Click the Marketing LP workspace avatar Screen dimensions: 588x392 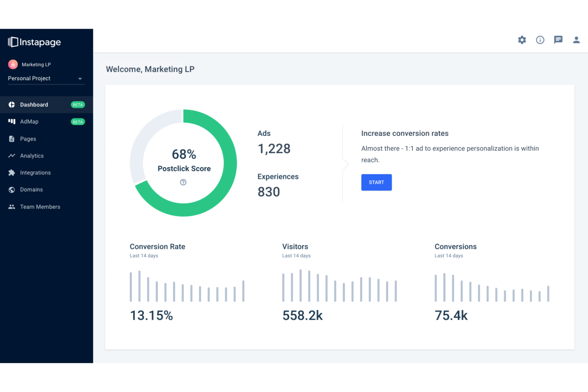[12, 64]
